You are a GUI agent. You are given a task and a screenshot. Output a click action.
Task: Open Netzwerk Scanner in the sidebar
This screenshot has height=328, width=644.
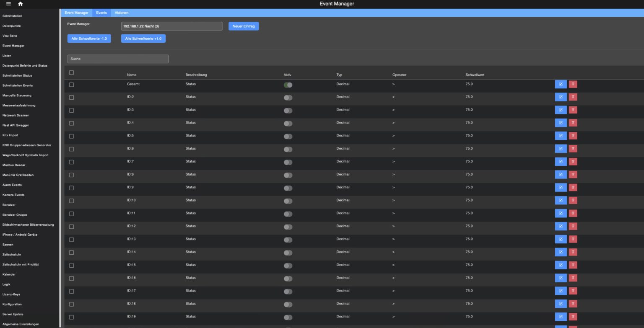point(16,115)
